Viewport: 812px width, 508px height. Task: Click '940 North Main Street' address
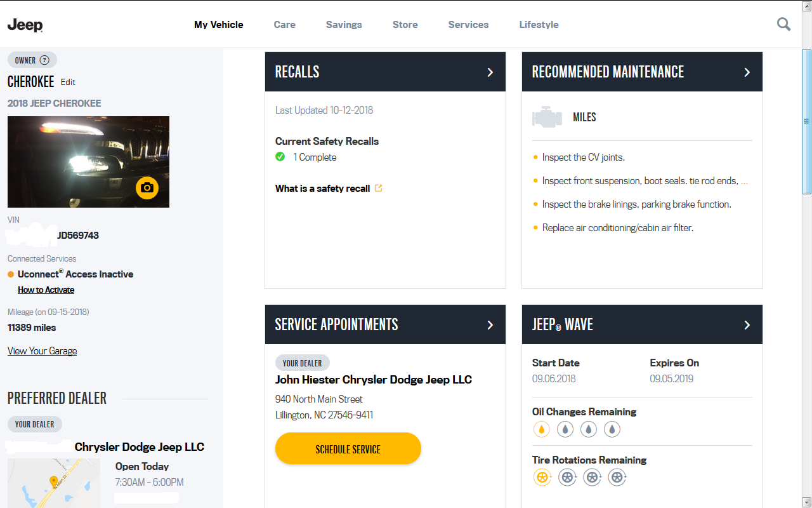tap(319, 399)
